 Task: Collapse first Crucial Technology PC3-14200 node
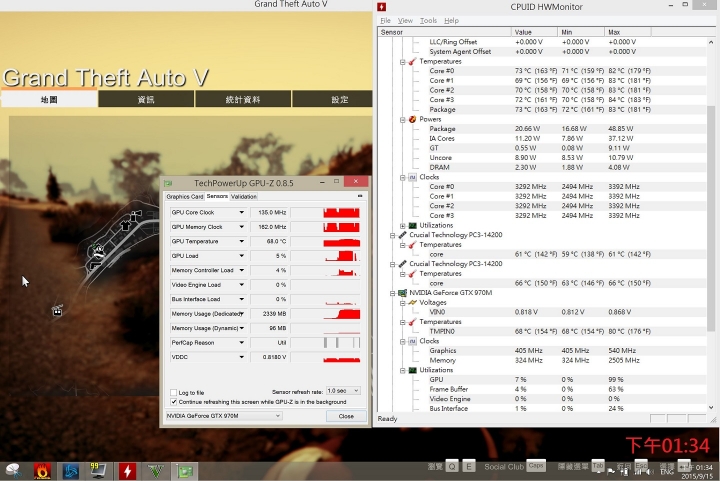pos(393,235)
